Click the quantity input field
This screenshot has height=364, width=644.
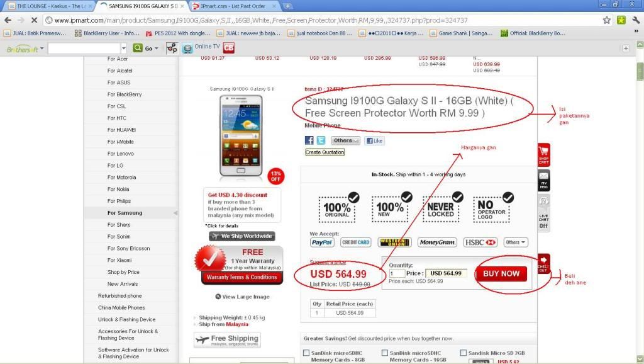coord(397,273)
